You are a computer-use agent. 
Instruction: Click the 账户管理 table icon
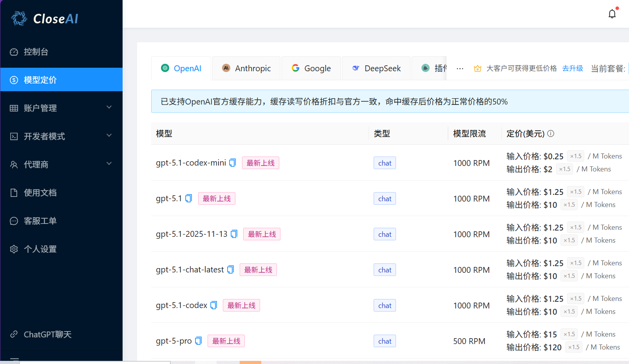click(x=14, y=108)
